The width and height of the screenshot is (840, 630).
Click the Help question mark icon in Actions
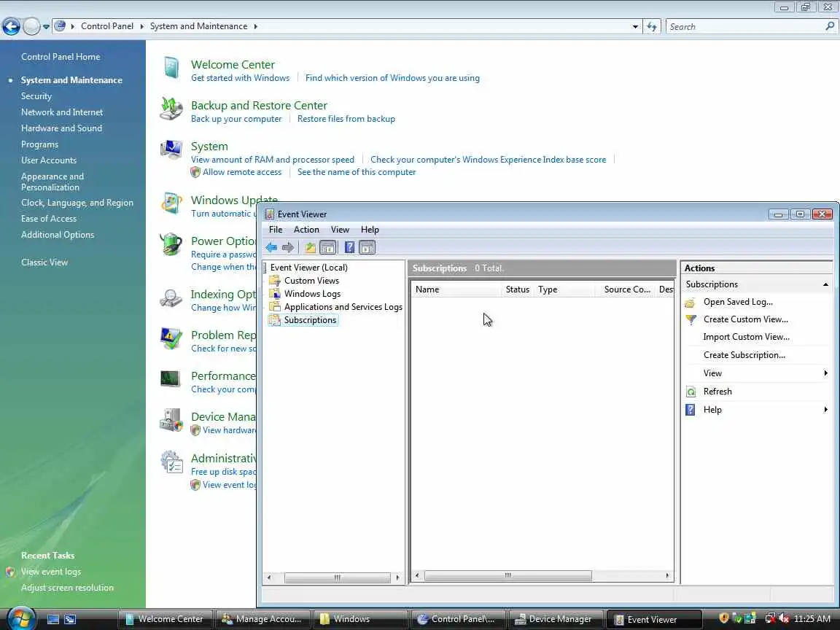coord(691,410)
